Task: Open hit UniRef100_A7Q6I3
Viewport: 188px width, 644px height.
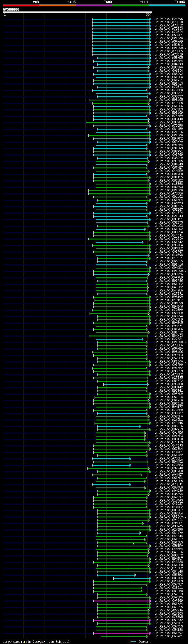Action: [x=169, y=29]
